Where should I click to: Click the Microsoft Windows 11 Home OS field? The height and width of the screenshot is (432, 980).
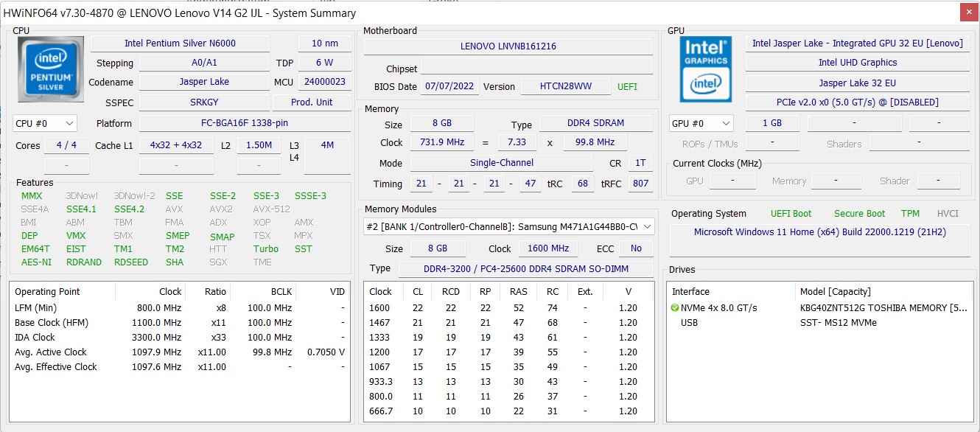819,232
